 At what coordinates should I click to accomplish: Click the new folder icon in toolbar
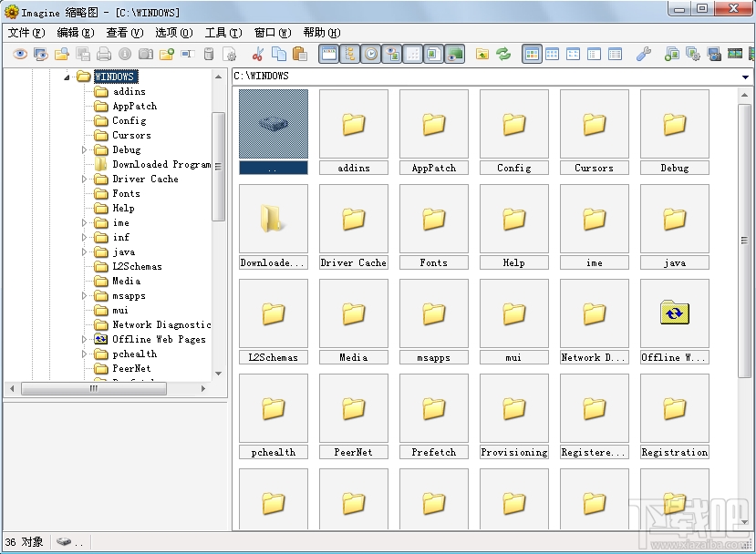pos(167,55)
